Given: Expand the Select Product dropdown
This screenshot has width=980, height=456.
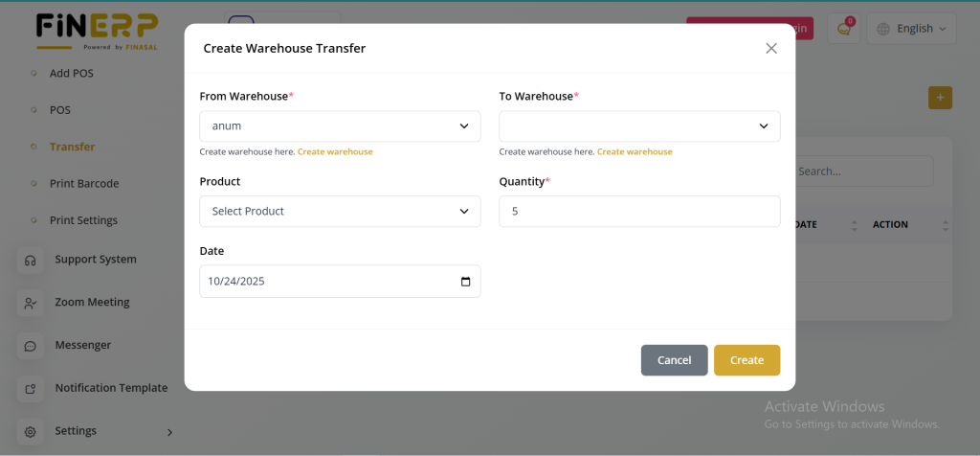Looking at the screenshot, I should point(340,211).
